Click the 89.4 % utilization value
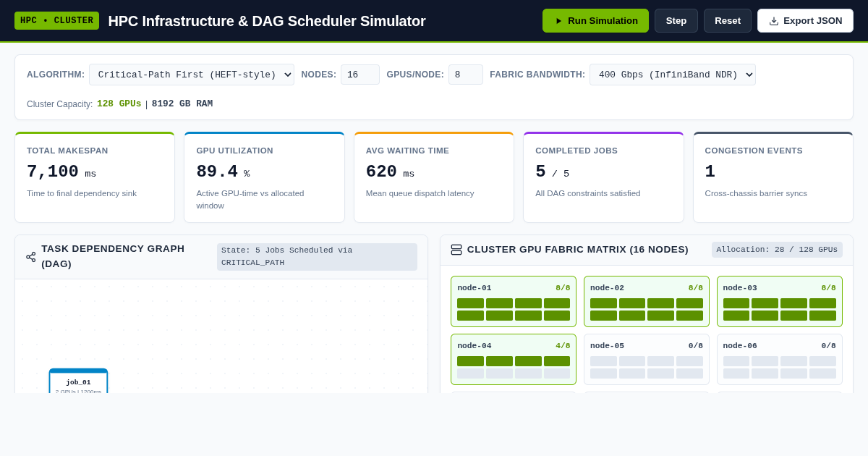The width and height of the screenshot is (868, 456). tap(223, 172)
